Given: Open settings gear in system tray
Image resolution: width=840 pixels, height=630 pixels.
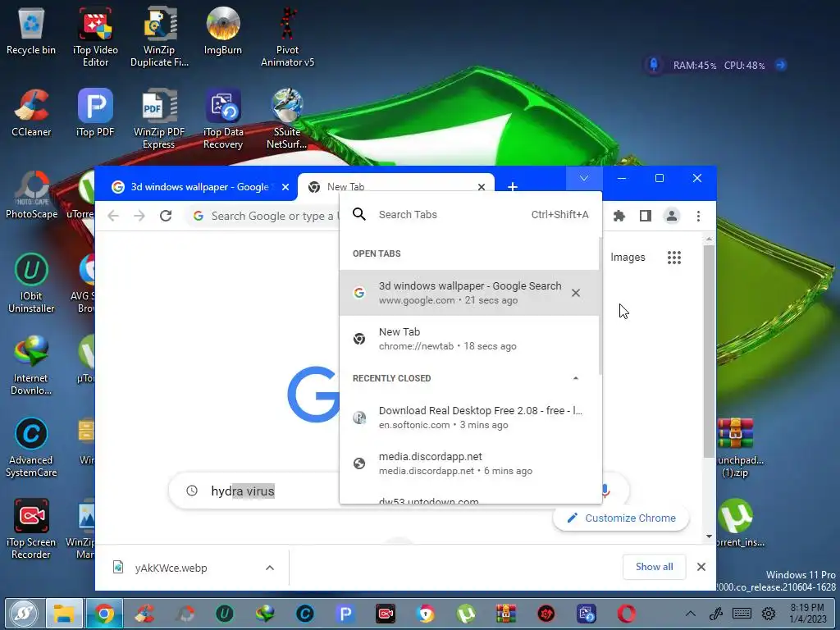Looking at the screenshot, I should [768, 614].
